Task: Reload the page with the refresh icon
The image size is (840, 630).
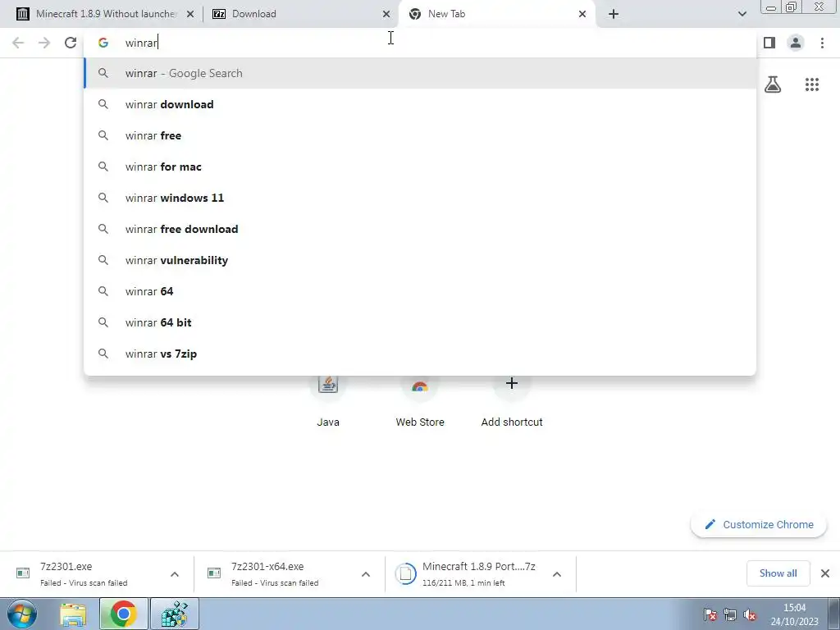Action: point(71,43)
